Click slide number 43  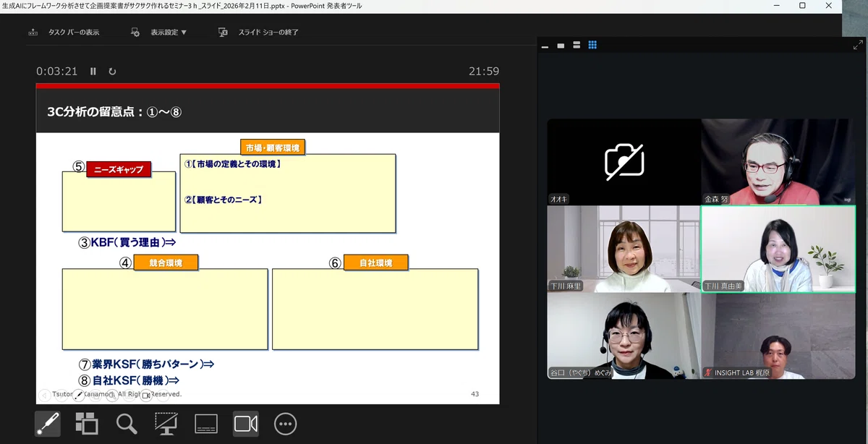[x=475, y=394]
